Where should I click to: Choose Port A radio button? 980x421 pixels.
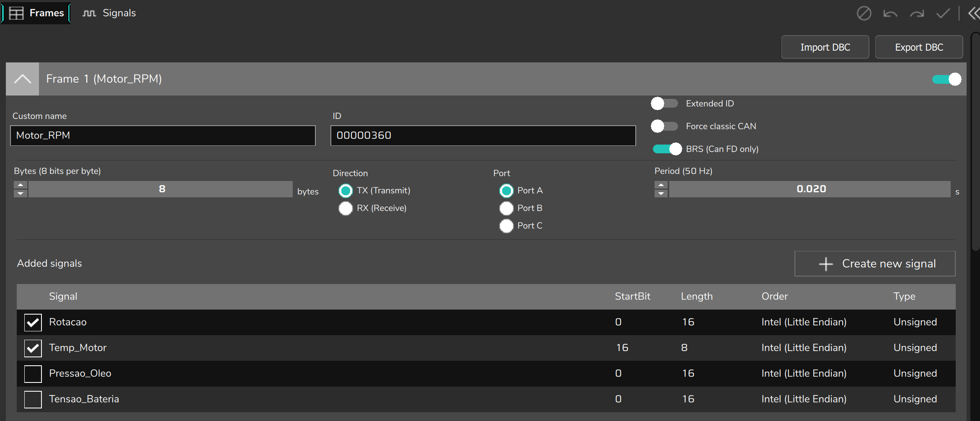coord(506,191)
